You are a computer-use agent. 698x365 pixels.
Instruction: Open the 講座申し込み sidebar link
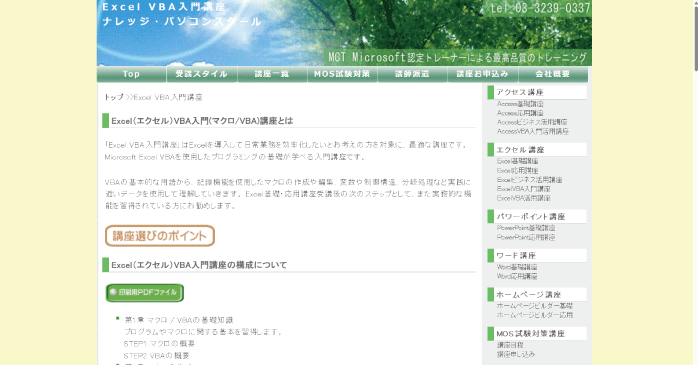coord(516,354)
